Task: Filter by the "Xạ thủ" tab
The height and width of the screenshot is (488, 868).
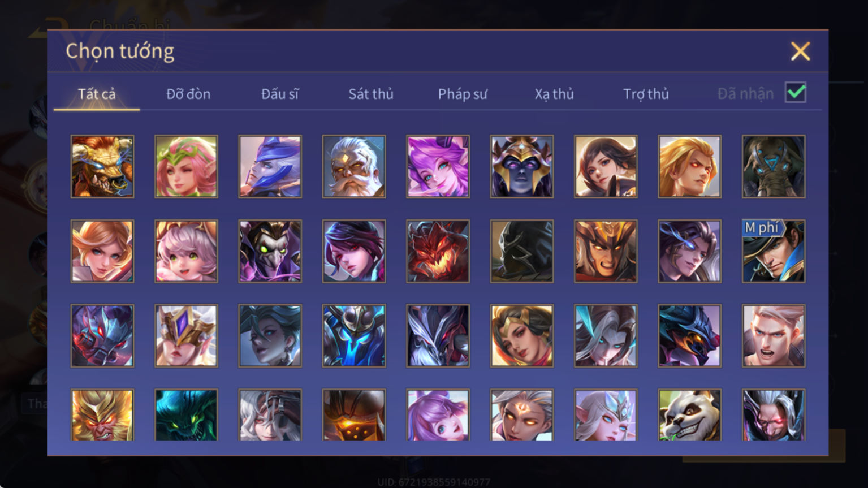Action: [x=554, y=94]
